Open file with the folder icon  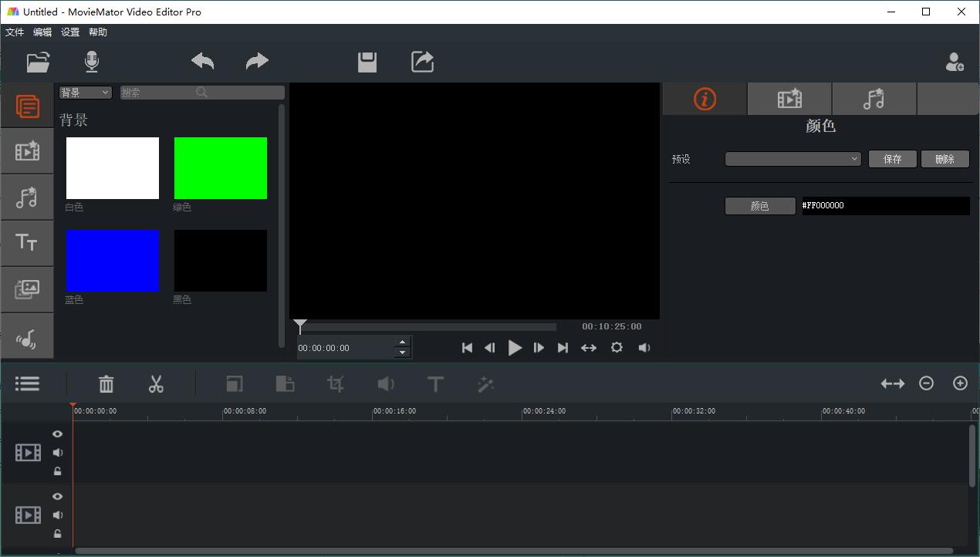pos(38,62)
